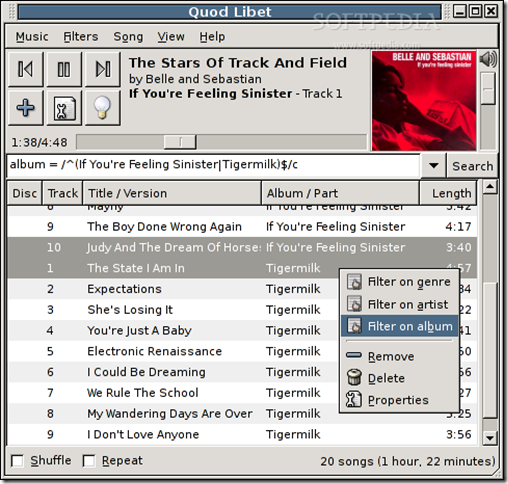Click the 20 songs status bar text

coord(408,461)
